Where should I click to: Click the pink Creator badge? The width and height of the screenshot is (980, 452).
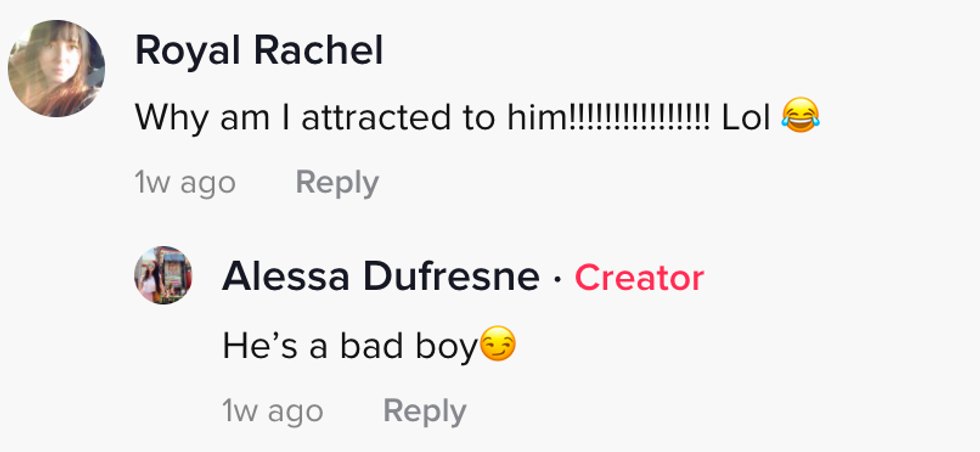[x=639, y=277]
